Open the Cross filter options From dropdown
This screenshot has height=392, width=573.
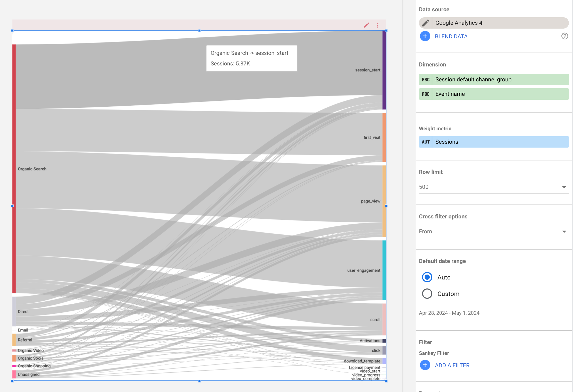[494, 232]
